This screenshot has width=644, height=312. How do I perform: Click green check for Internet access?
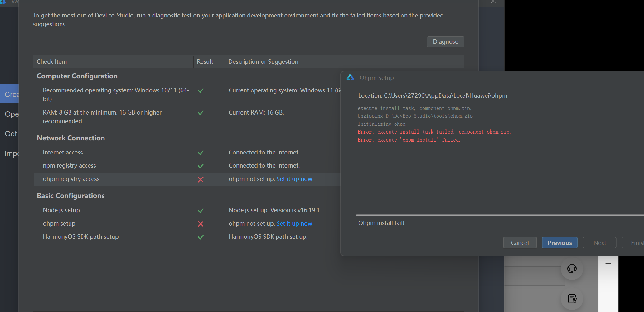coord(201,153)
